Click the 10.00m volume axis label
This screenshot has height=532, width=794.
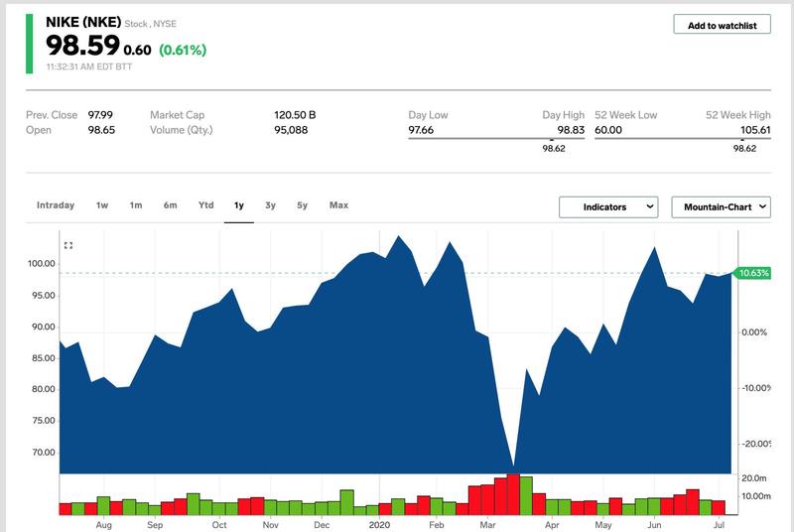[756, 496]
